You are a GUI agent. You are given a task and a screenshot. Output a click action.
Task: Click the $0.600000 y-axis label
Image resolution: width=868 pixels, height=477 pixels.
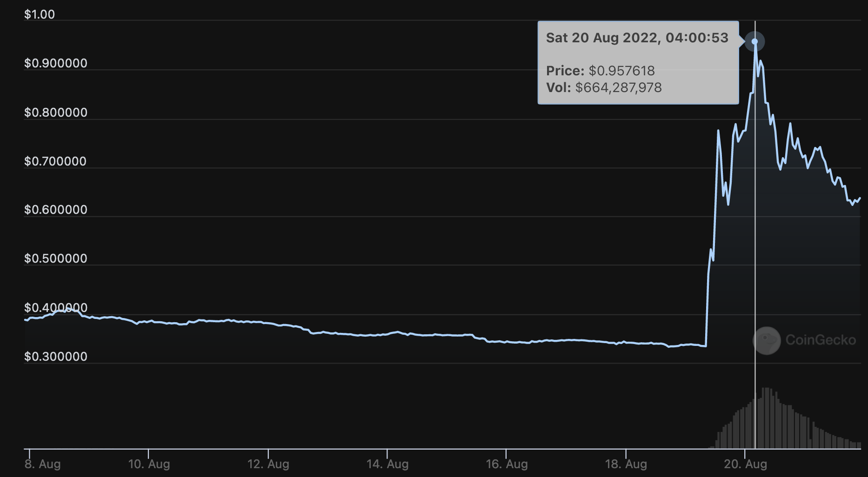pos(56,210)
